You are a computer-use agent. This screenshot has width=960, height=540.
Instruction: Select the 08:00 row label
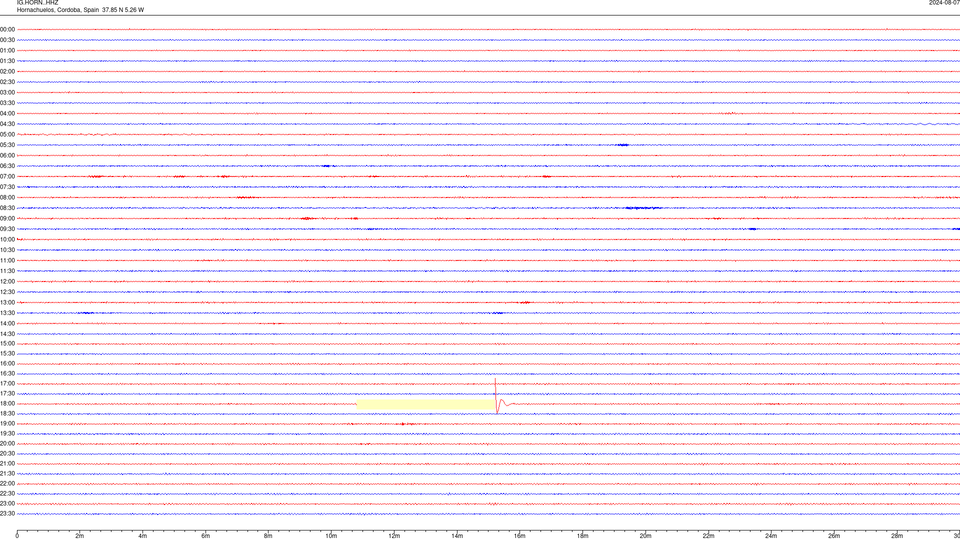[7, 198]
